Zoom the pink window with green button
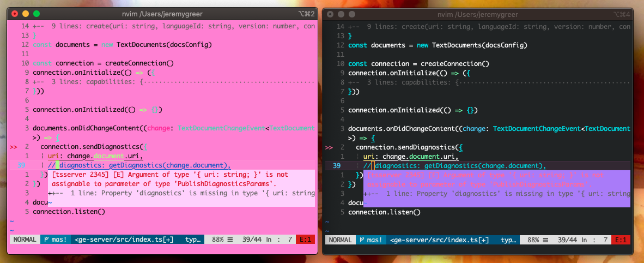The height and width of the screenshot is (263, 644). click(x=36, y=14)
